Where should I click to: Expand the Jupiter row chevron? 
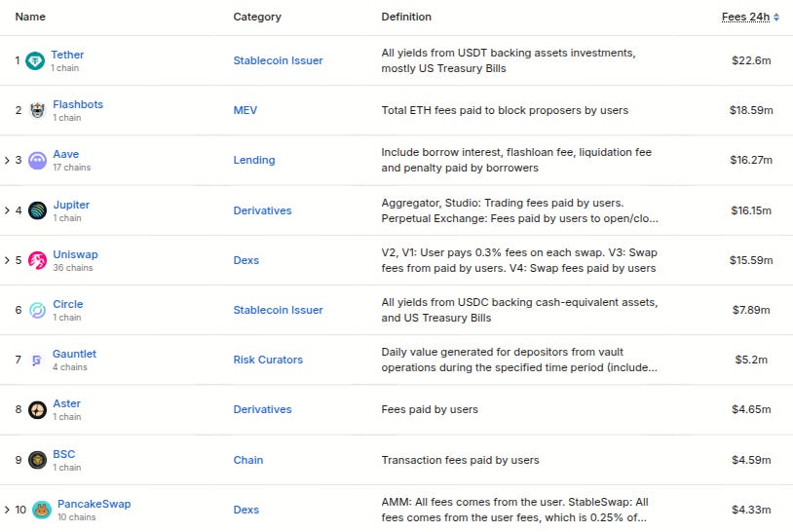7,210
